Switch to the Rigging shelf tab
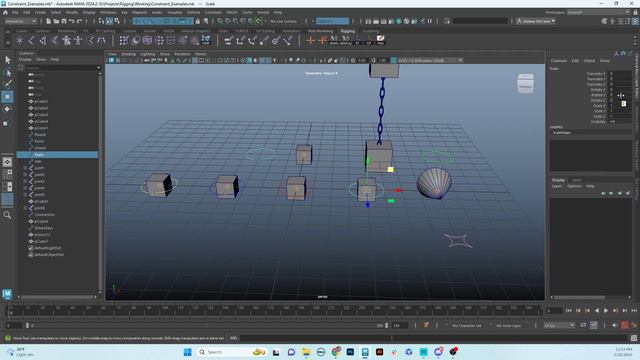This screenshot has width=640, height=360. [x=347, y=31]
